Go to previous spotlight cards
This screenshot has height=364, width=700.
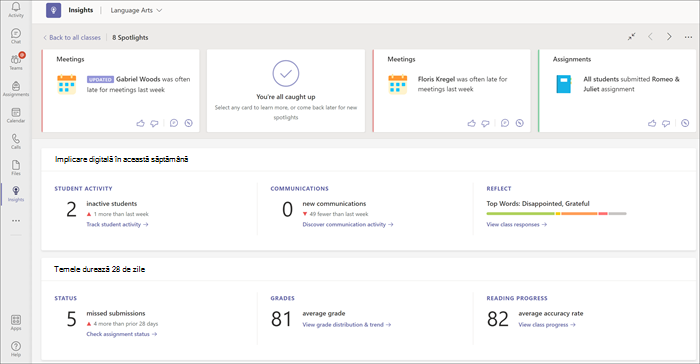point(650,37)
